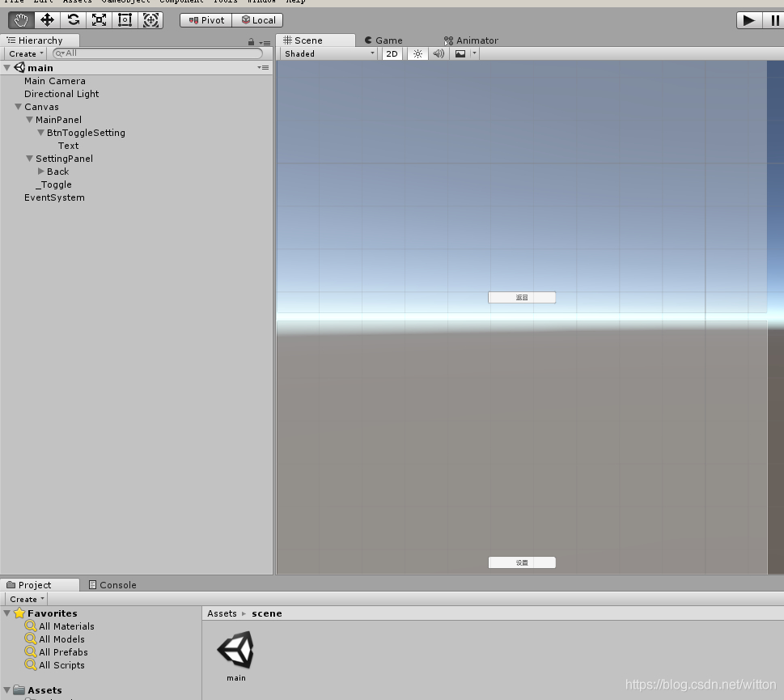Switch to the Animator tab

[471, 40]
